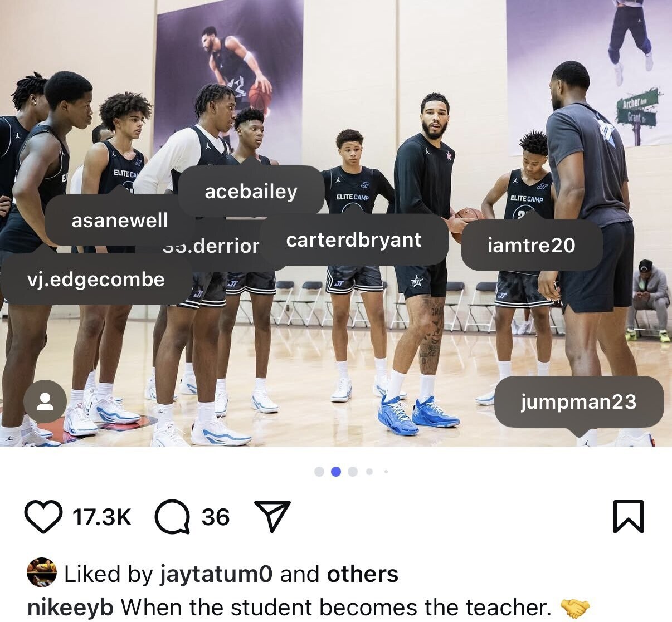Open the acebailey tag
672x622 pixels.
click(x=251, y=191)
